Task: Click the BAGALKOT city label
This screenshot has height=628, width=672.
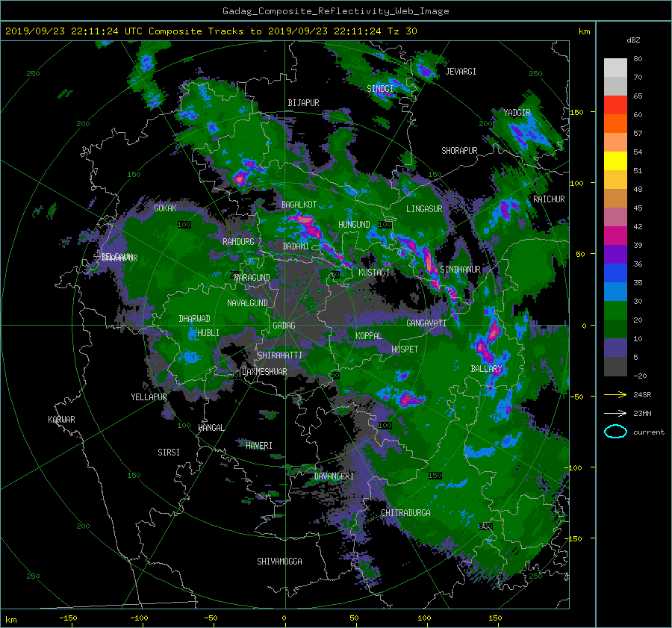Action: click(299, 205)
